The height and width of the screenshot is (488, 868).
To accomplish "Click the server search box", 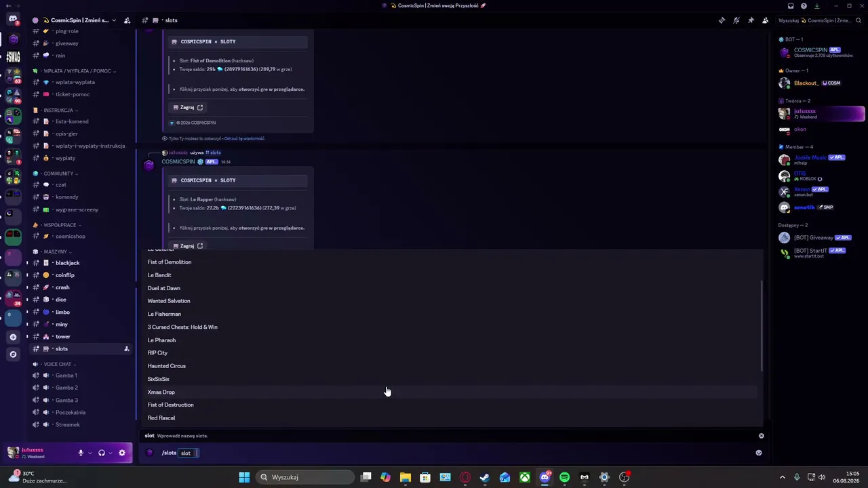I will click(821, 20).
